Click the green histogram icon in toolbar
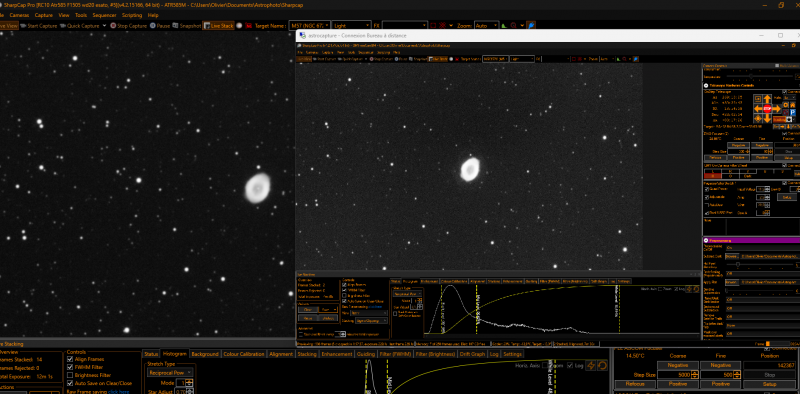800x394 pixels. (504, 25)
